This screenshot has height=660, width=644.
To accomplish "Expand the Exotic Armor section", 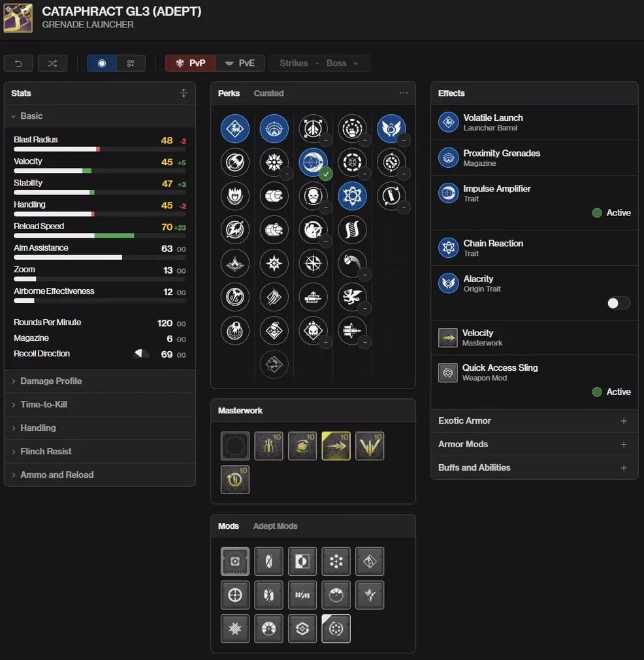I will tap(534, 421).
